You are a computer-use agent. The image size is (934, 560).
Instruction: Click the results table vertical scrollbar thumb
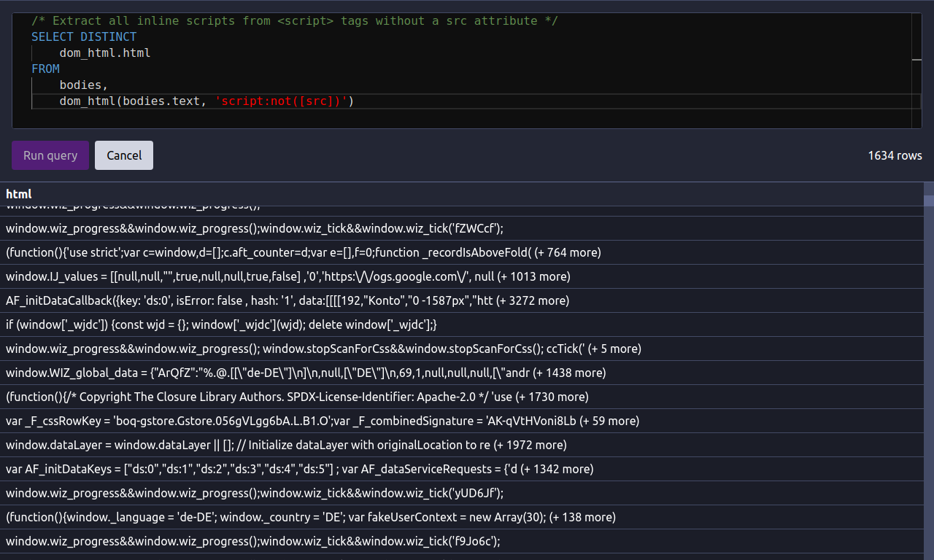[x=928, y=201]
